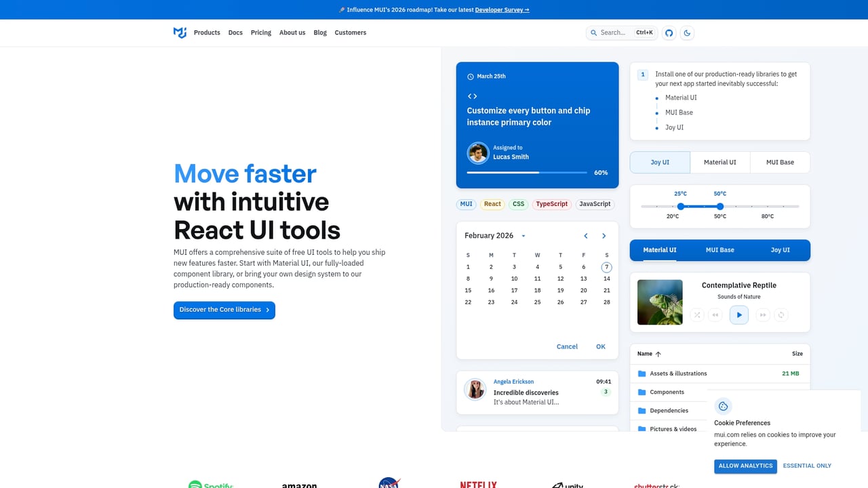Viewport: 868px width, 488px height.
Task: Allow analytics cookies
Action: click(x=745, y=466)
